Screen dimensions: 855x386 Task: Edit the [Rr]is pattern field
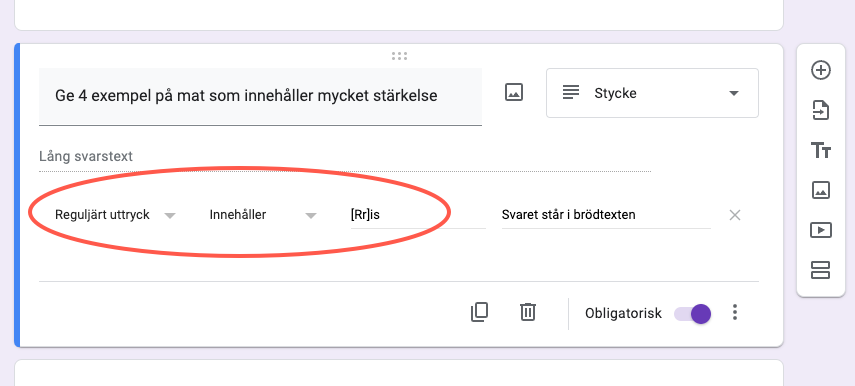click(x=418, y=215)
